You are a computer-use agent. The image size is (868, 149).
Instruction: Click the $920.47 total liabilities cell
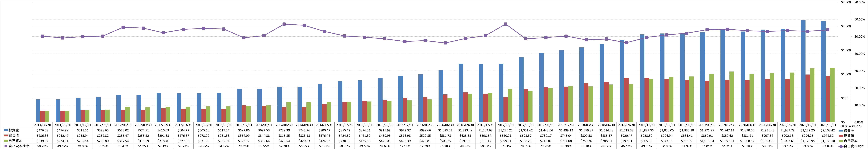click(x=626, y=136)
